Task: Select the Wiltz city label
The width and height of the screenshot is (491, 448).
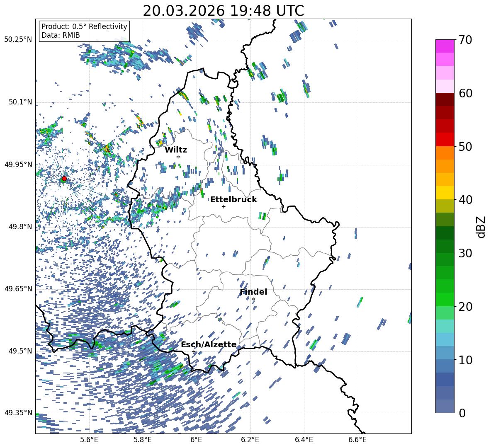Action: tap(176, 150)
